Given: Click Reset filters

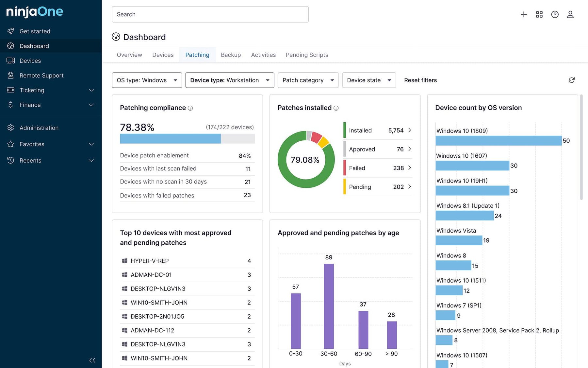Looking at the screenshot, I should click(x=420, y=80).
